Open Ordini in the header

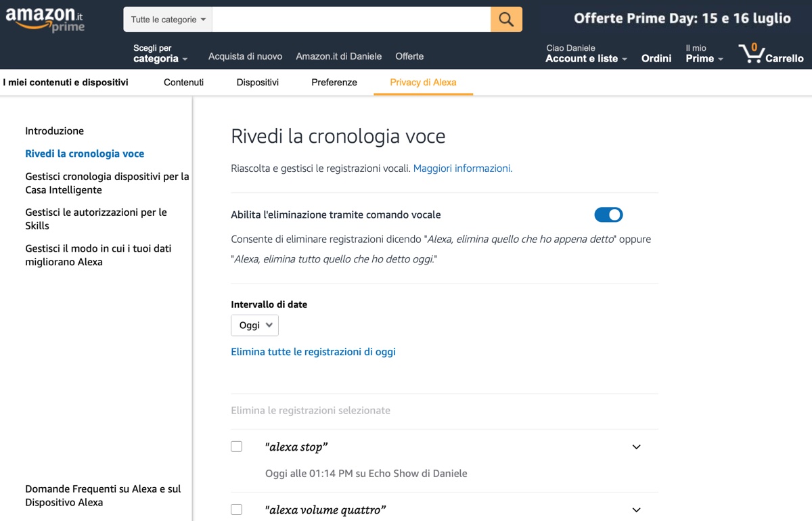656,58
